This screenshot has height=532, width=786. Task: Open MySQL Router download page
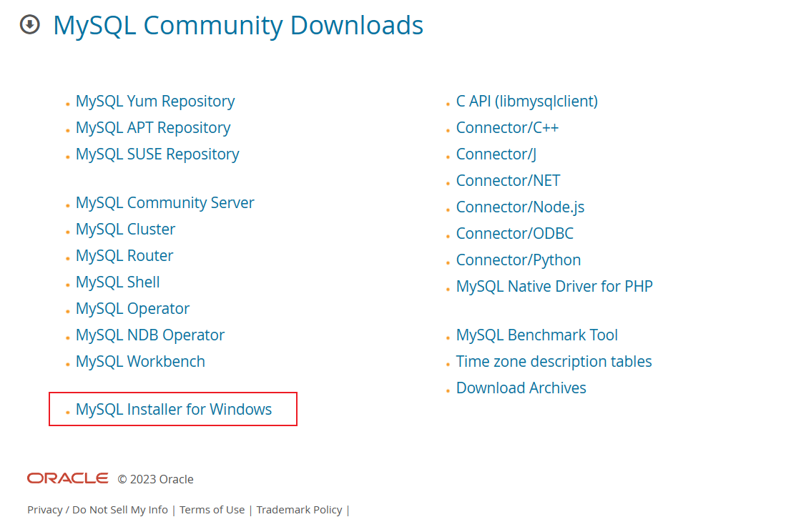pos(124,256)
